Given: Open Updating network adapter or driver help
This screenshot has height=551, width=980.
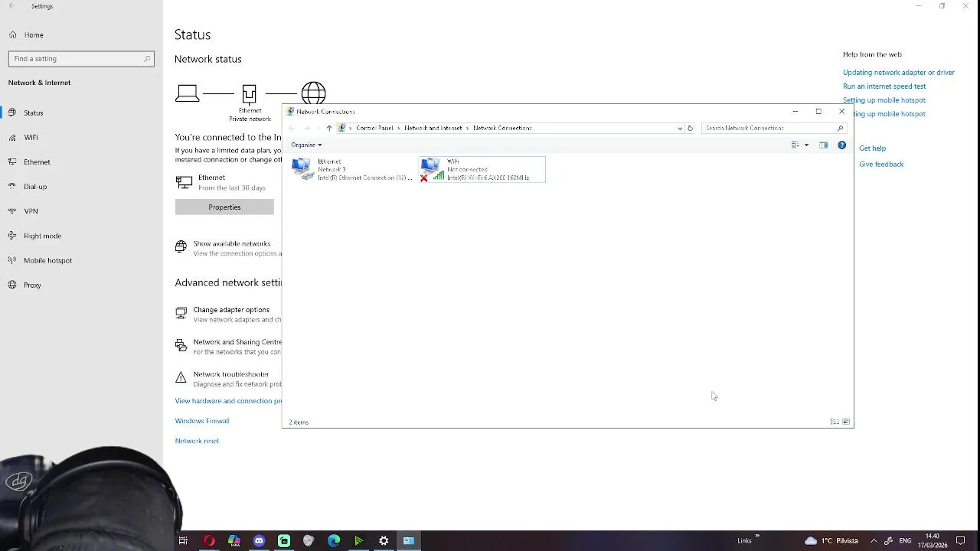Looking at the screenshot, I should click(899, 73).
